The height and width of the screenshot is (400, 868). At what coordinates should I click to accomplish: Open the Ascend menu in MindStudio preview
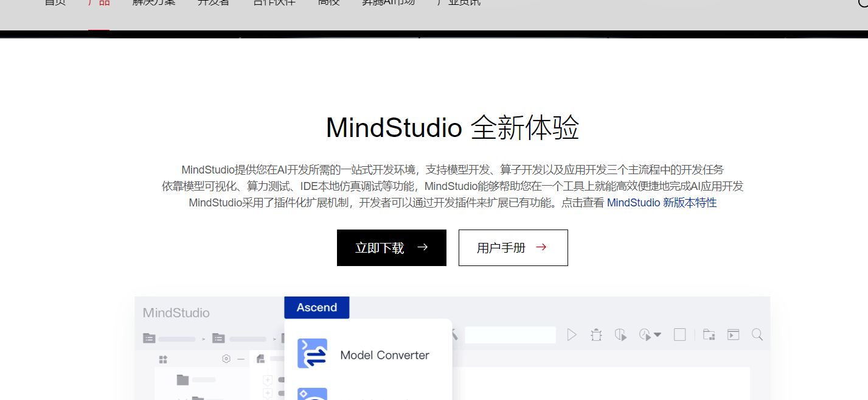click(x=317, y=307)
